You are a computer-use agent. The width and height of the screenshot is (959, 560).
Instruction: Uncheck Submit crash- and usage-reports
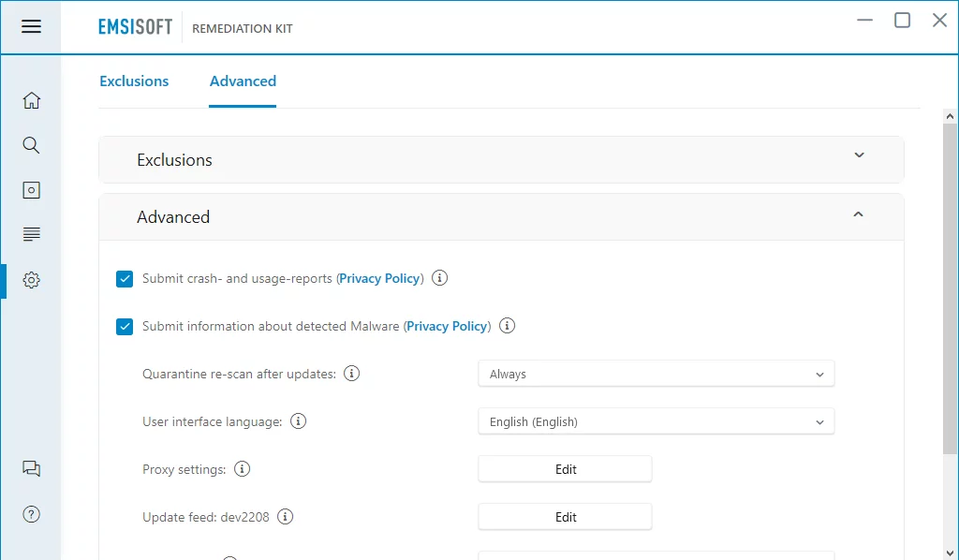point(125,279)
